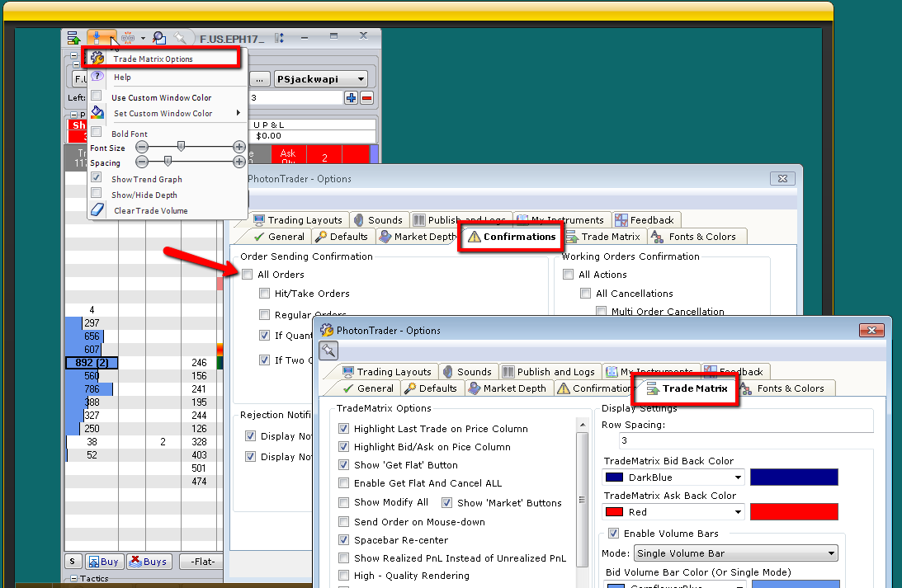Image resolution: width=902 pixels, height=588 pixels.
Task: Click the -Flat- button
Action: coord(202,562)
